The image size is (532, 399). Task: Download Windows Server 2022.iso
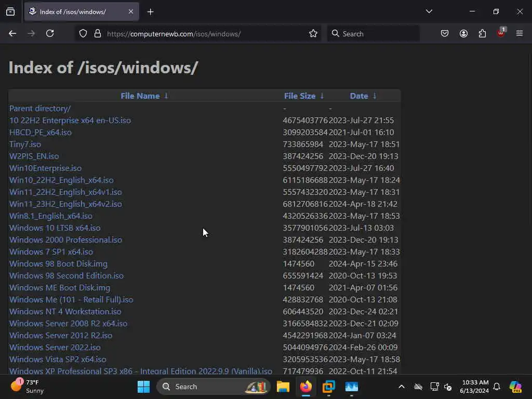(x=55, y=348)
